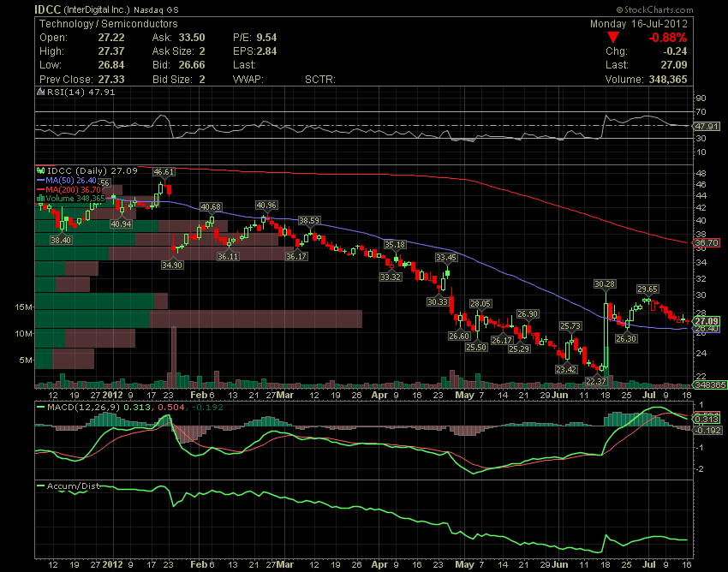This screenshot has height=572, width=728.
Task: Click the 25.73 high price label
Action: pyautogui.click(x=570, y=326)
